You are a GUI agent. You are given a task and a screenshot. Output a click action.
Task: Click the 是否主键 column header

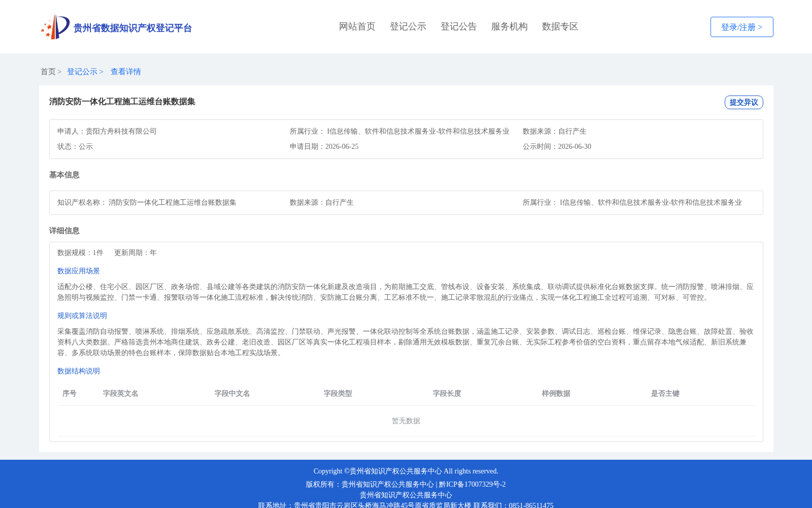pos(665,393)
